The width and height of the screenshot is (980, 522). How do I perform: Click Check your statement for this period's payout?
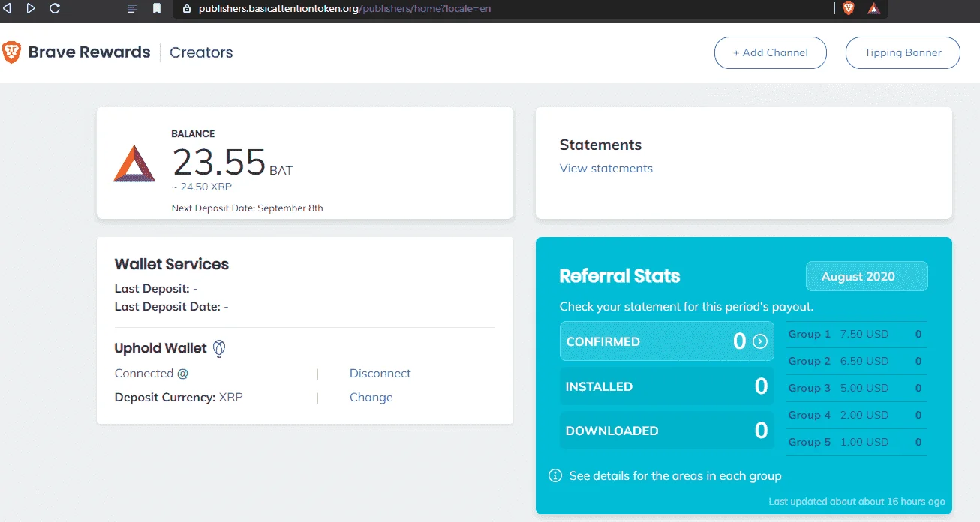click(x=687, y=307)
